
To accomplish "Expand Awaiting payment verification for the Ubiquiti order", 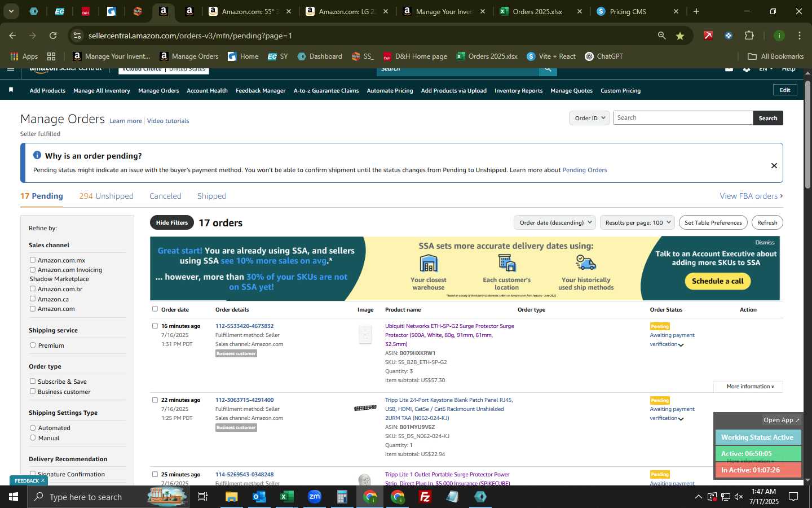I will (x=672, y=339).
